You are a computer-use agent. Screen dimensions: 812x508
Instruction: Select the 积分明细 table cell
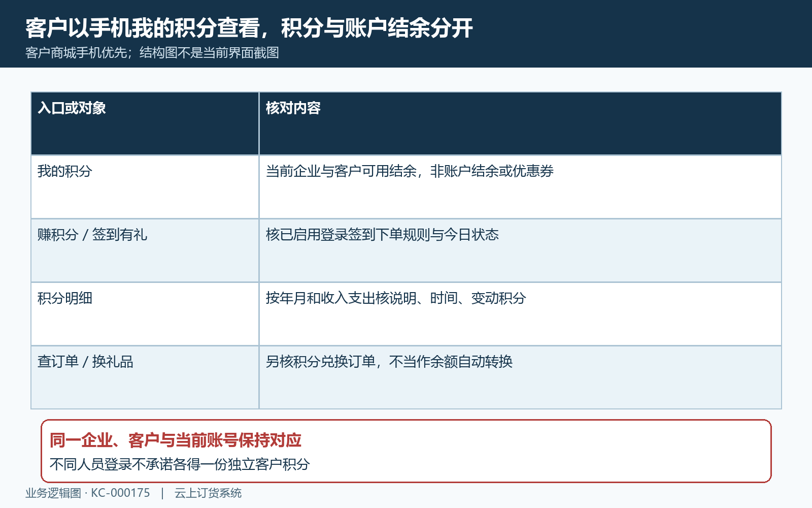(x=145, y=314)
